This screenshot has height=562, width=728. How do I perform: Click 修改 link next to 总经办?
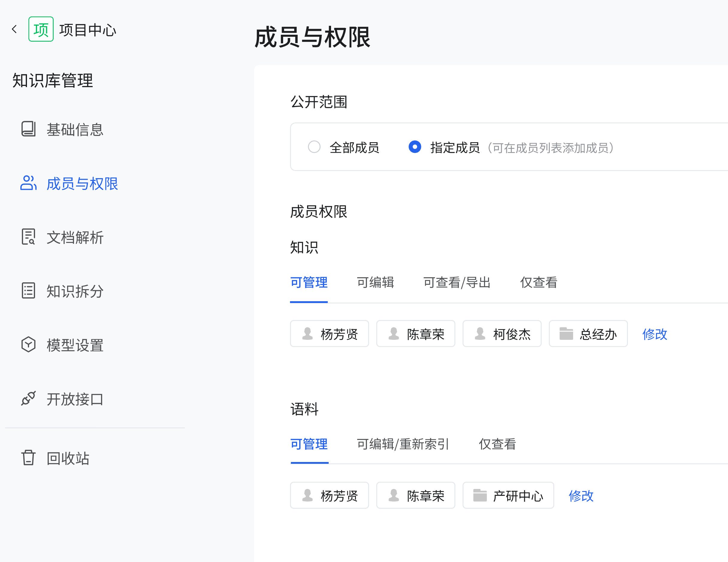coord(655,334)
